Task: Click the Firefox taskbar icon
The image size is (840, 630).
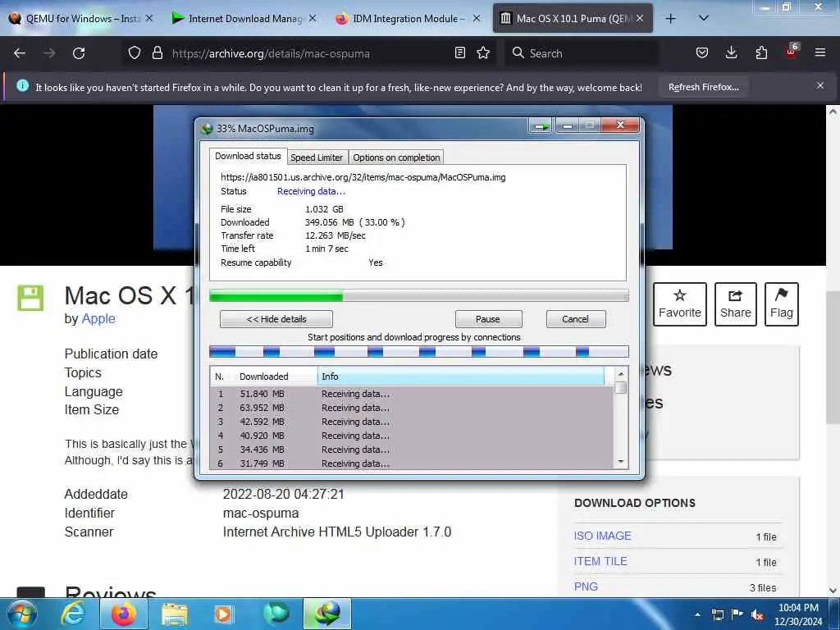Action: pos(123,614)
